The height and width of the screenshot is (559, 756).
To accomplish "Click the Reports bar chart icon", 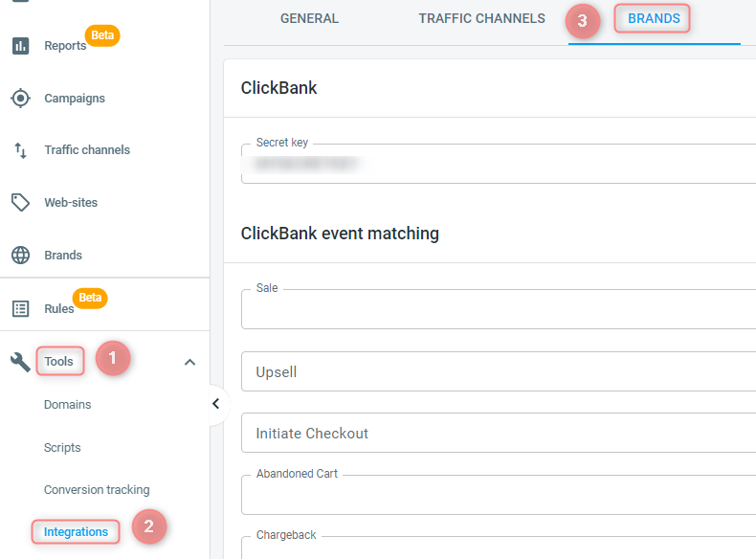I will click(20, 46).
